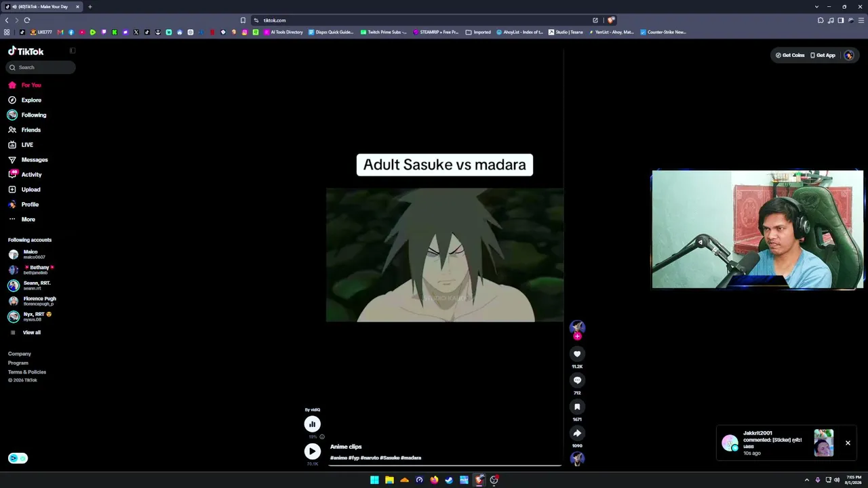Image resolution: width=868 pixels, height=488 pixels.
Task: Click the Get App button
Action: tap(823, 56)
